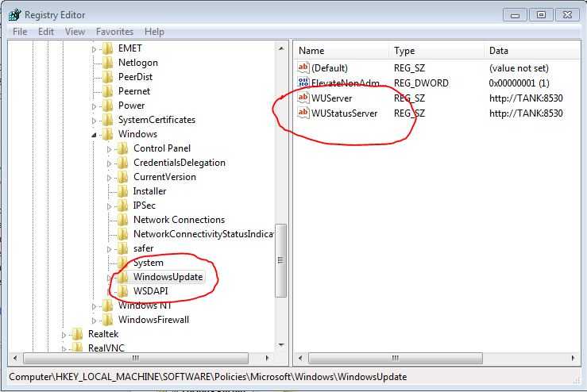
Task: Select the WUStatusServer value name
Action: tap(345, 113)
